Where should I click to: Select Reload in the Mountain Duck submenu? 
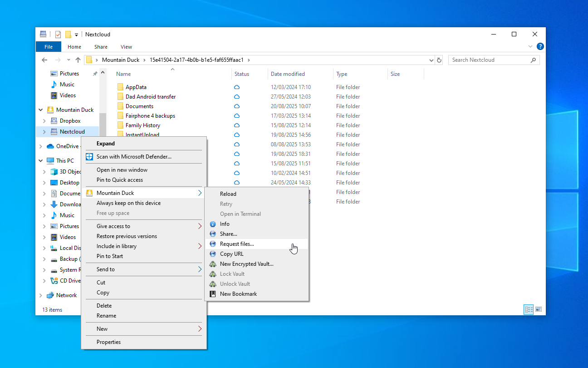257,194
